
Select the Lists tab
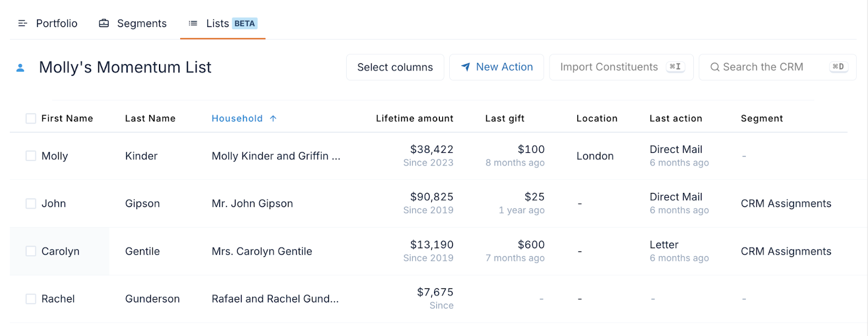(x=222, y=23)
